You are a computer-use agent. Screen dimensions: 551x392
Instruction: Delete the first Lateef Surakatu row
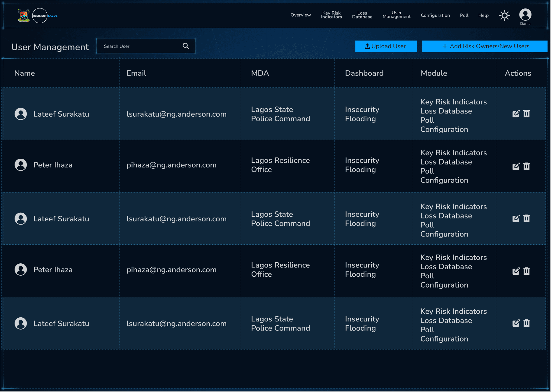tap(527, 113)
